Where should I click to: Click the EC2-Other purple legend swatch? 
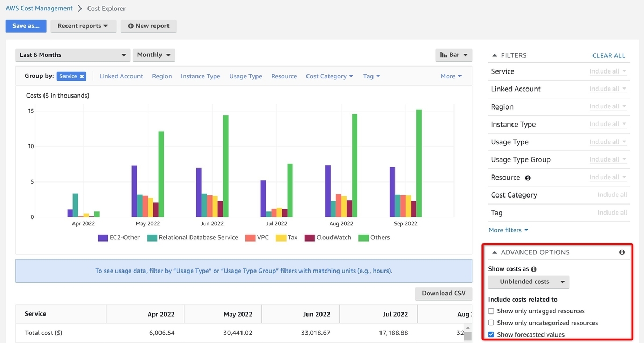[x=103, y=237]
